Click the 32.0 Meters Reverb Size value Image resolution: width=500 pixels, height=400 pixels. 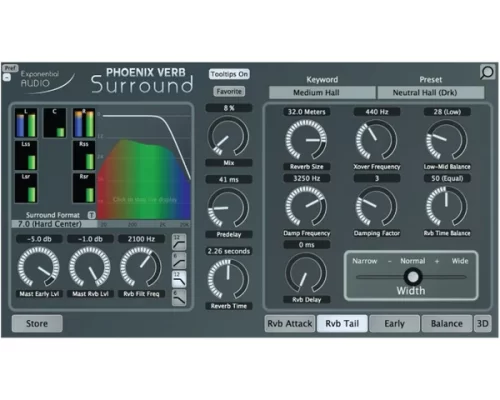(307, 112)
